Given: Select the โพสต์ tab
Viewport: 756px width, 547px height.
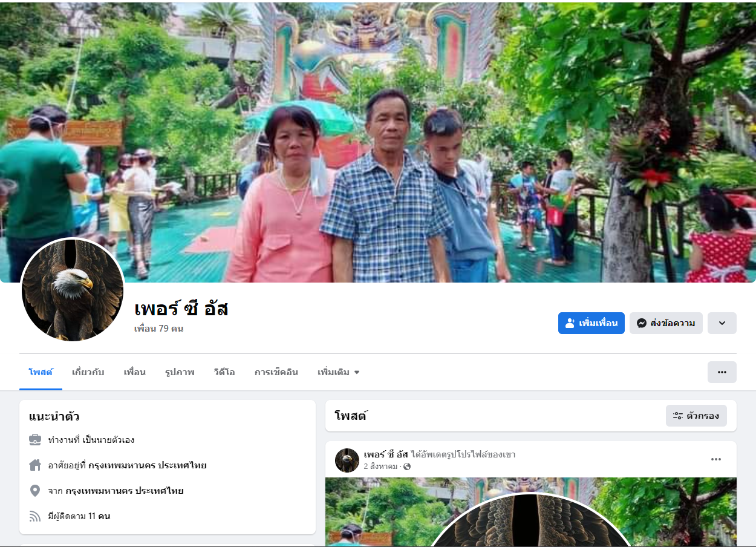Looking at the screenshot, I should pyautogui.click(x=41, y=372).
